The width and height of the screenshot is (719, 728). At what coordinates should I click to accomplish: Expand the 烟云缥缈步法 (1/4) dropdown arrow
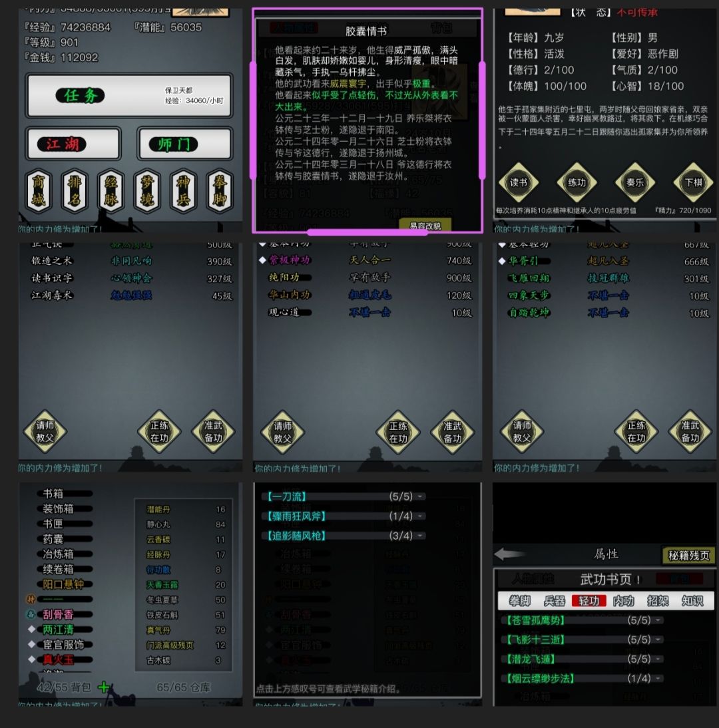658,678
